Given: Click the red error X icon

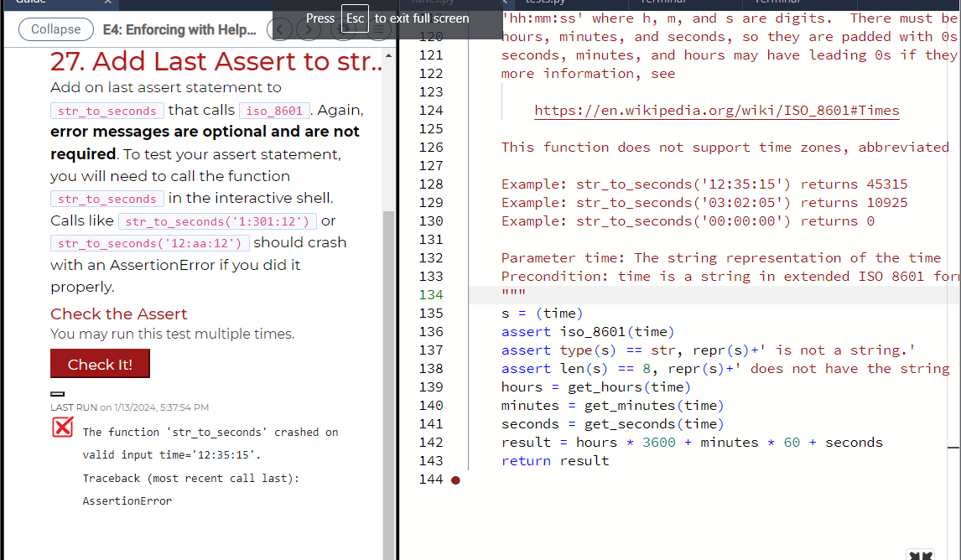Looking at the screenshot, I should (62, 428).
